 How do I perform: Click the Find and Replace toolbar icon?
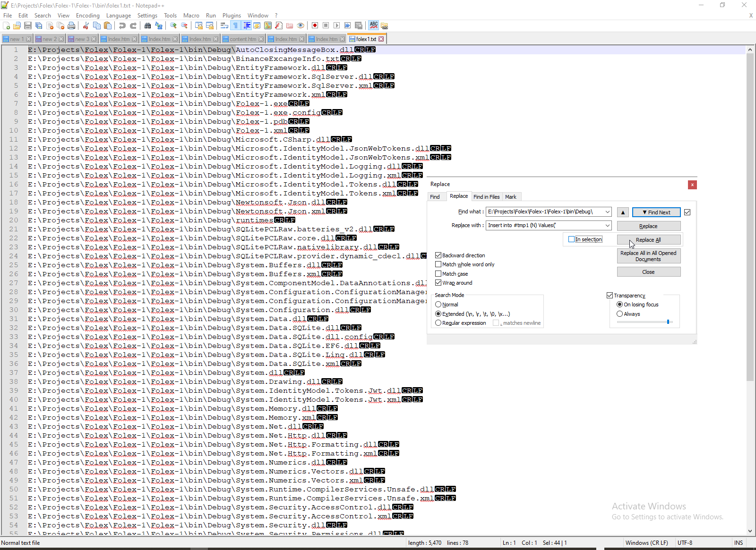(x=159, y=25)
